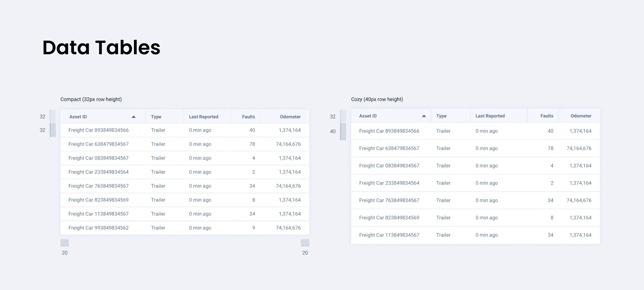
Task: Sort Compact table by Type column header
Action: [x=156, y=117]
